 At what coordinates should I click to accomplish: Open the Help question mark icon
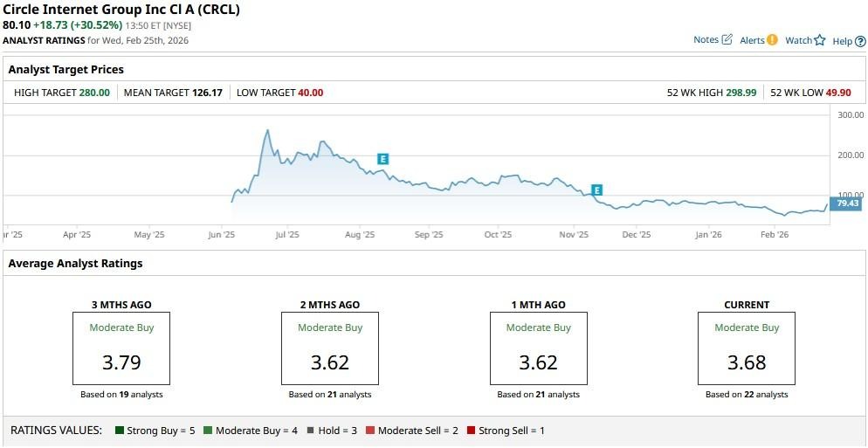click(860, 41)
